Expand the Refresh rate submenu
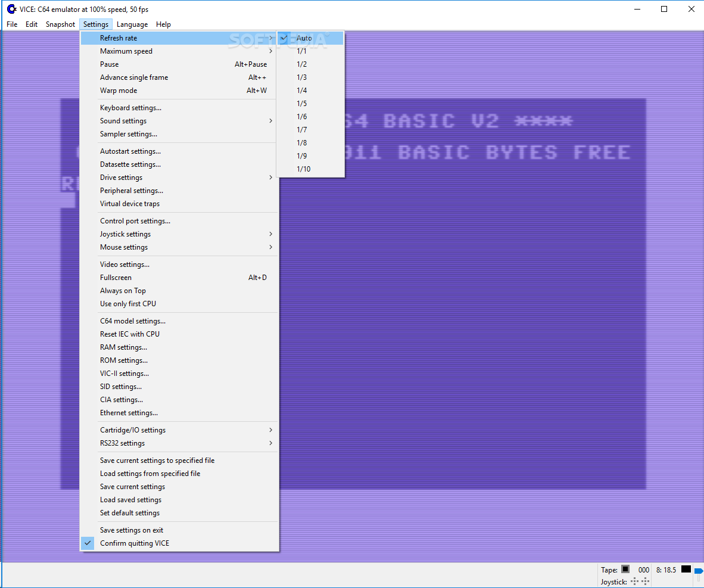The image size is (704, 588). [180, 38]
